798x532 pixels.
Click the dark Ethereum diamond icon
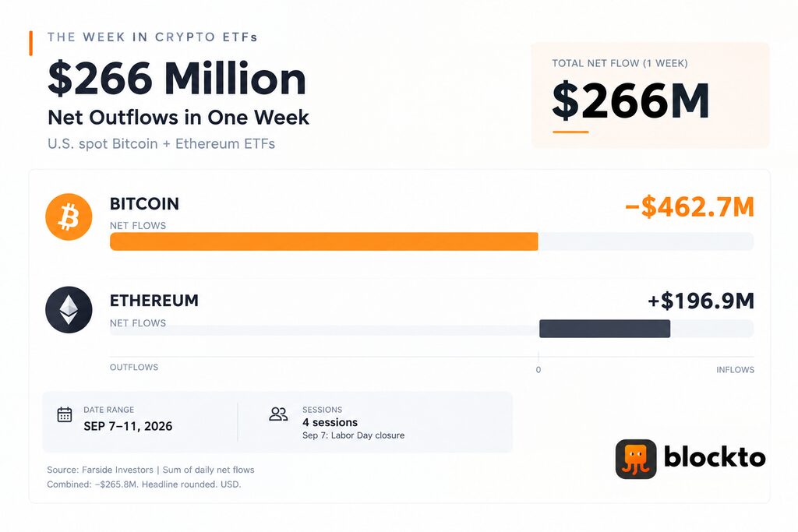(69, 310)
